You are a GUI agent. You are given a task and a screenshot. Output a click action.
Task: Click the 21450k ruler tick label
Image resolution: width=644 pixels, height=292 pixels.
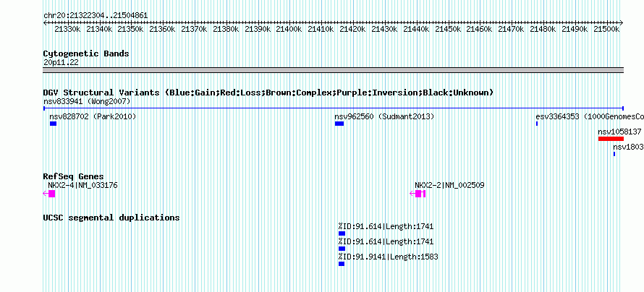coord(448,29)
